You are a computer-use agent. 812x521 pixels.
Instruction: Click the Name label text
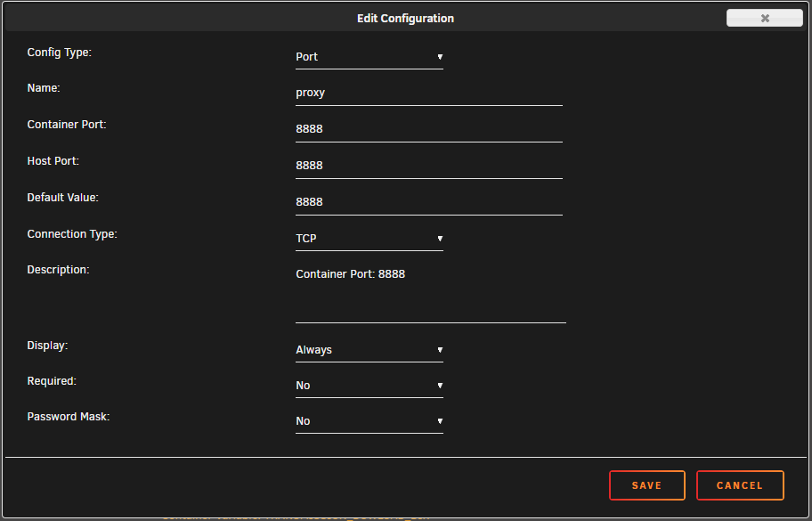pyautogui.click(x=44, y=88)
